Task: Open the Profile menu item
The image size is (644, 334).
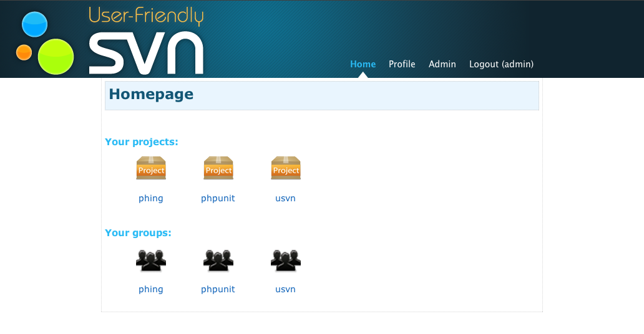Action: pyautogui.click(x=402, y=64)
